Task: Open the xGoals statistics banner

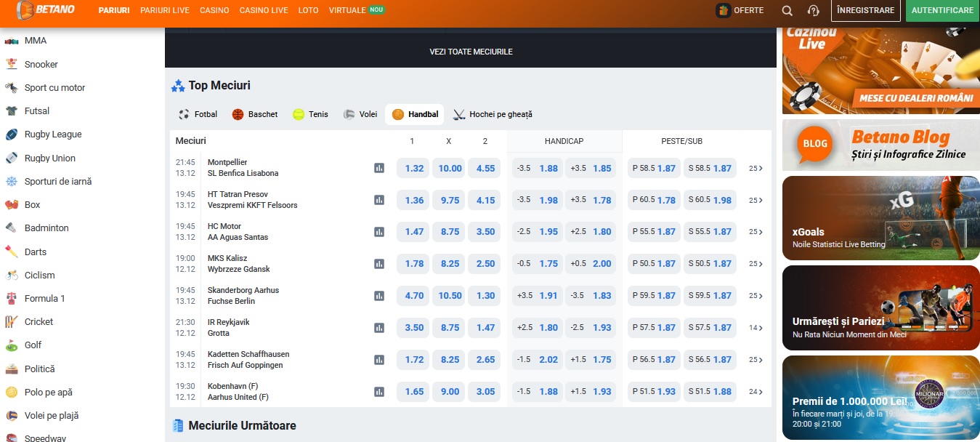Action: 881,218
